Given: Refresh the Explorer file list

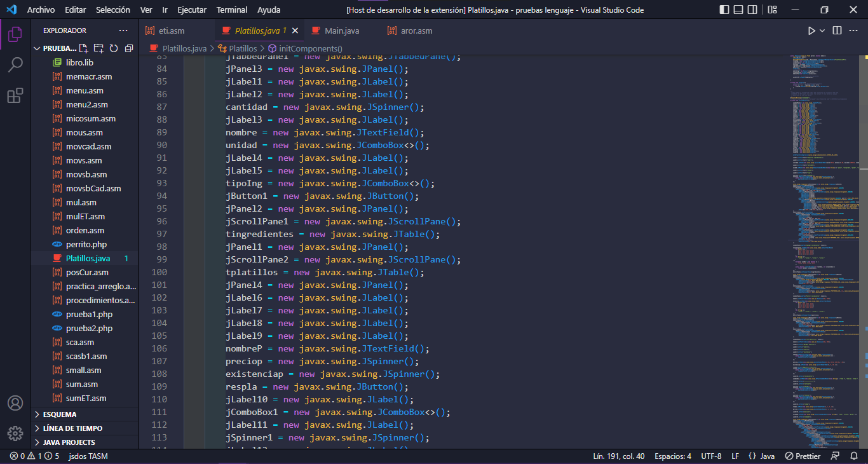Looking at the screenshot, I should 114,48.
